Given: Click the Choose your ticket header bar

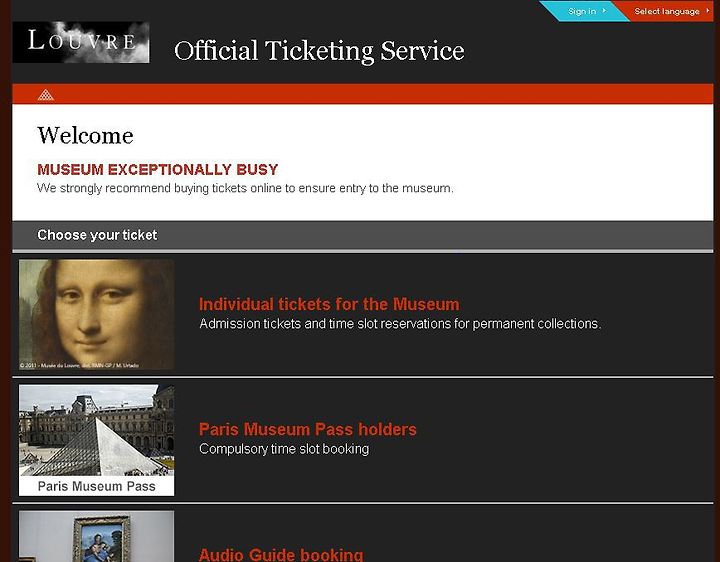Looking at the screenshot, I should pyautogui.click(x=363, y=236).
